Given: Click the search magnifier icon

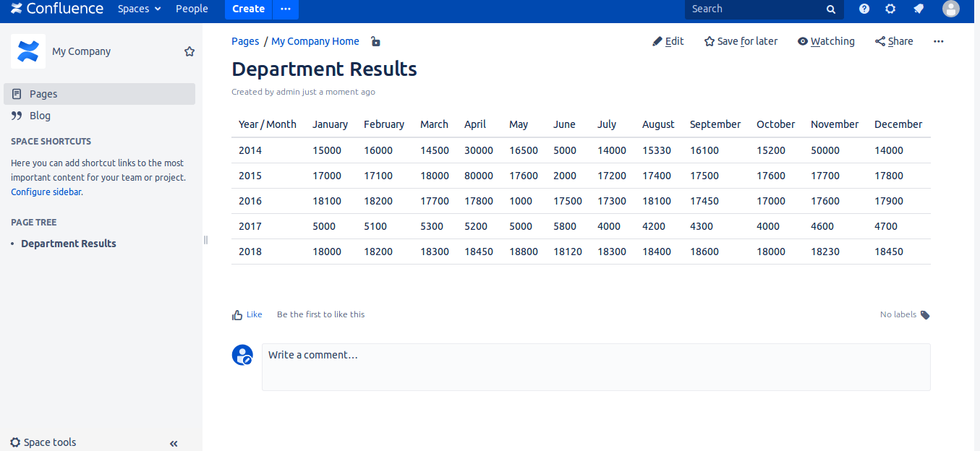Looking at the screenshot, I should (x=831, y=9).
